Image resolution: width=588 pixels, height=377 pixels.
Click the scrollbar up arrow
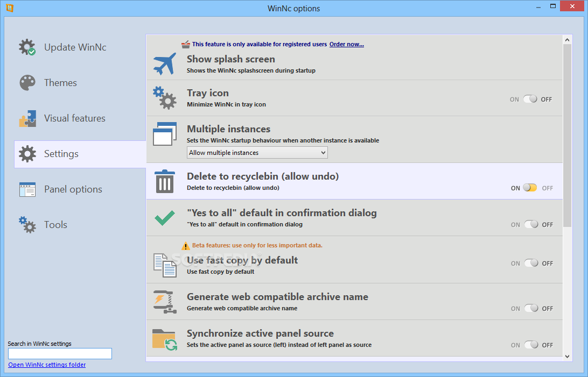567,40
